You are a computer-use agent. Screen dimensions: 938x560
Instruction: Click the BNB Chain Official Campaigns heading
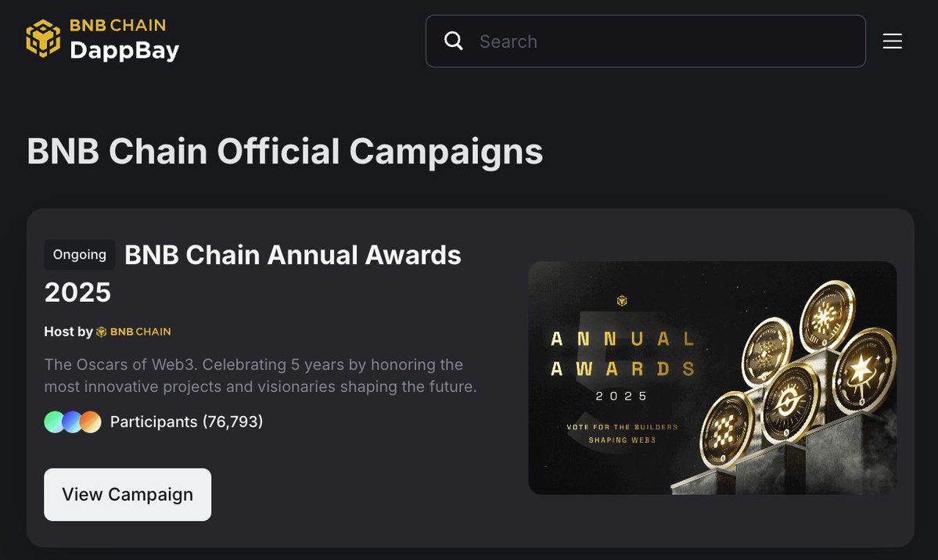click(x=285, y=151)
